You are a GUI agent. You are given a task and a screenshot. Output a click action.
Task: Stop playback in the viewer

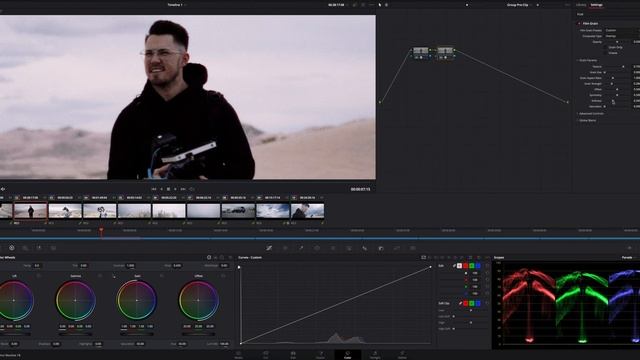point(168,189)
